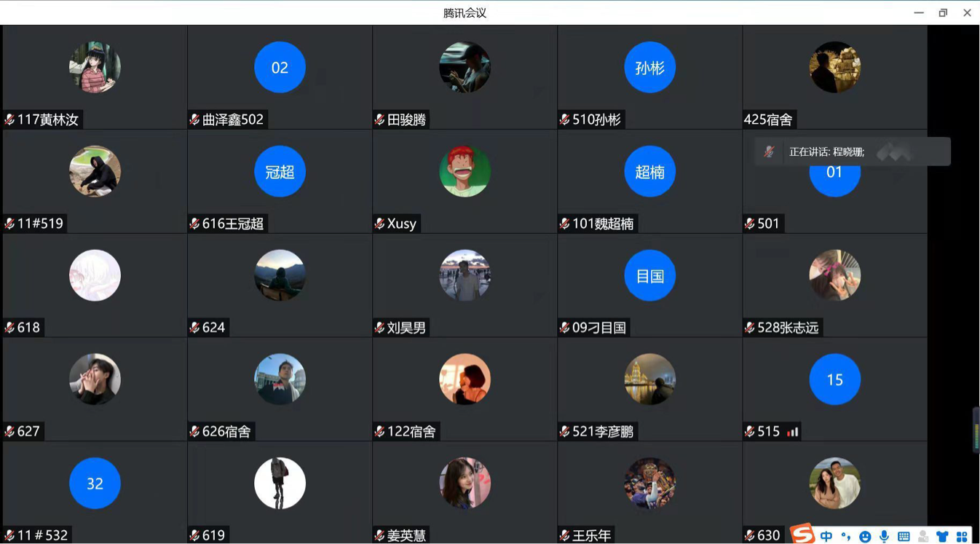Click the signal strength bars beside 515

click(x=793, y=432)
